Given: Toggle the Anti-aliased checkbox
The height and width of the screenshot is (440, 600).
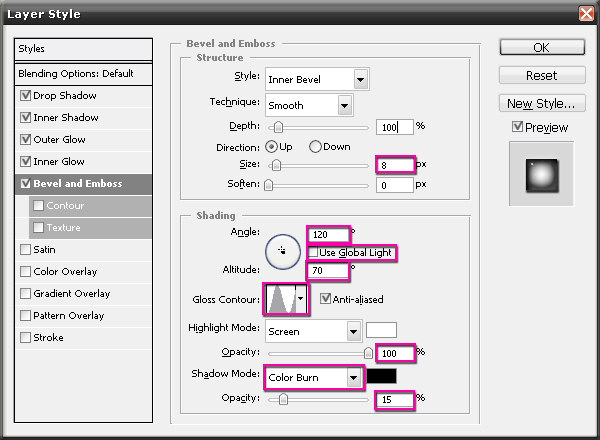Looking at the screenshot, I should tap(325, 299).
